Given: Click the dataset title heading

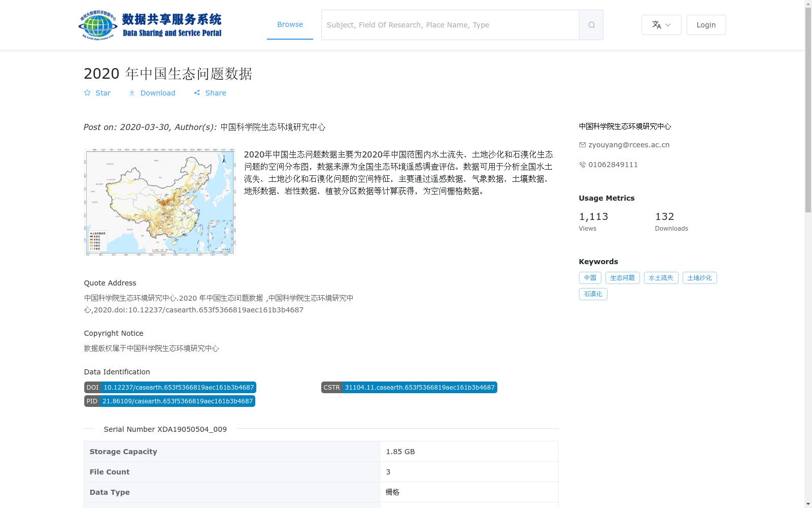Looking at the screenshot, I should click(x=168, y=74).
